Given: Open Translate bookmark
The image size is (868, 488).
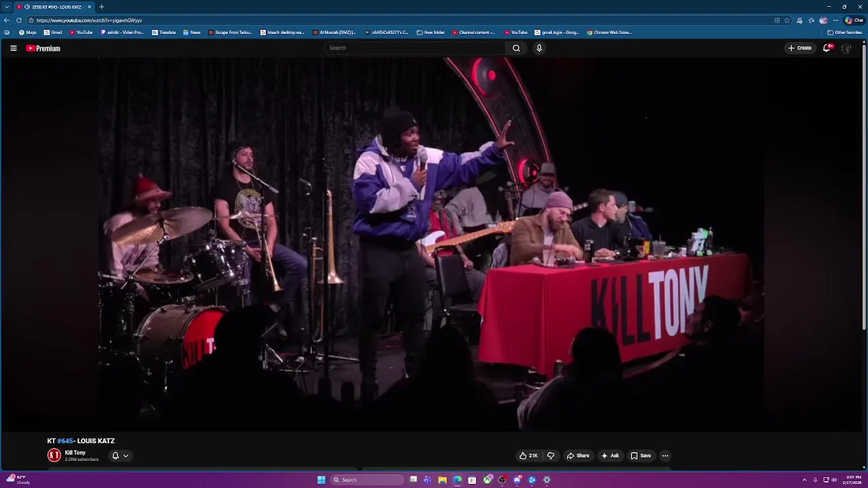Looking at the screenshot, I should click(x=164, y=33).
